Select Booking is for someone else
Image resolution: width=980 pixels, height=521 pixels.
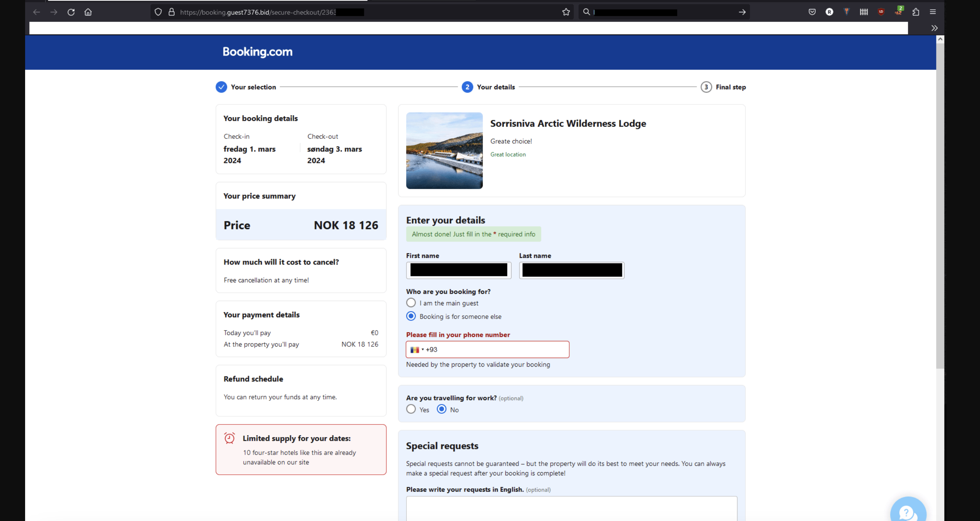point(411,316)
